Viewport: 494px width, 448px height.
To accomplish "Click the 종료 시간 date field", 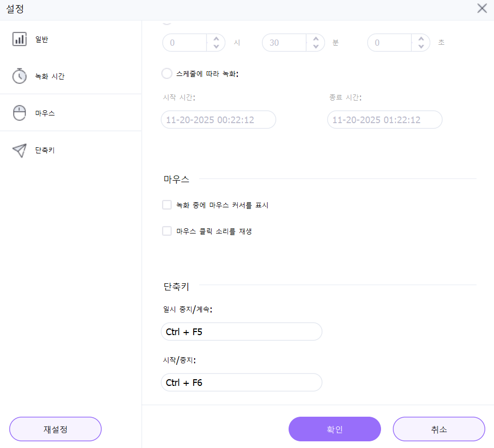I will (x=384, y=119).
